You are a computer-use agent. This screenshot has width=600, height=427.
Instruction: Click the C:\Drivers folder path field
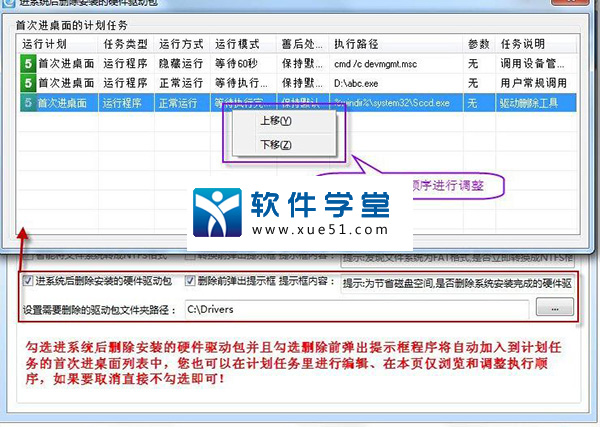(x=357, y=309)
